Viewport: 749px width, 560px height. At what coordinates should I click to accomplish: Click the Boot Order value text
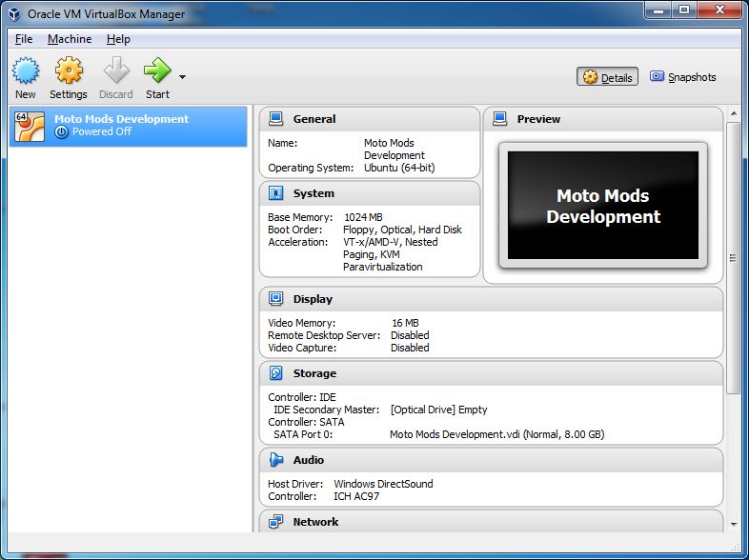(x=403, y=230)
